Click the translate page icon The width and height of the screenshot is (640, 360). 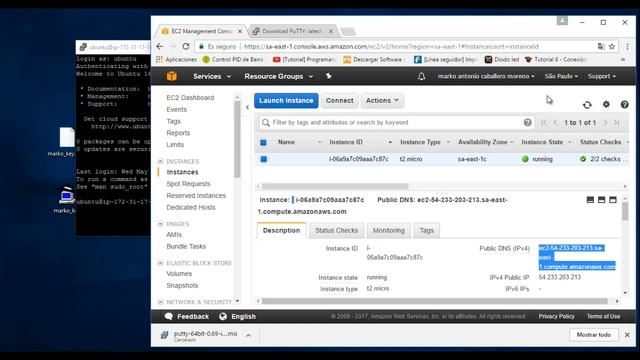tap(601, 47)
